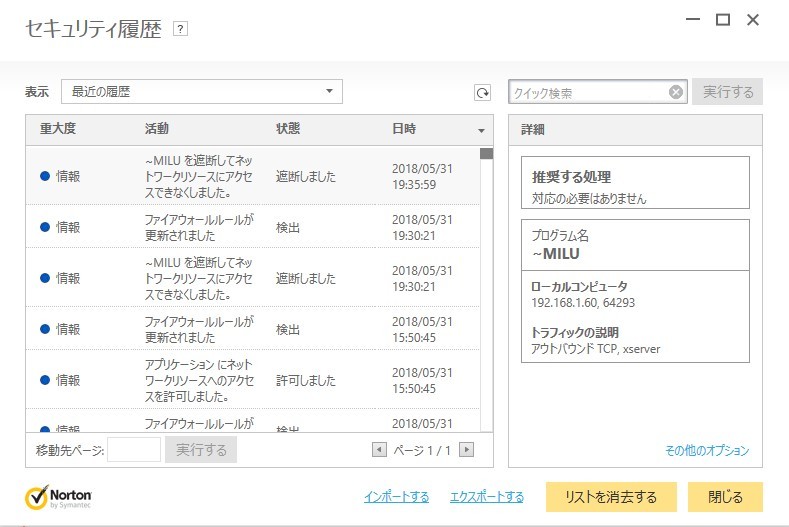Open the 表示 history type dropdown
789x527 pixels.
pyautogui.click(x=202, y=92)
